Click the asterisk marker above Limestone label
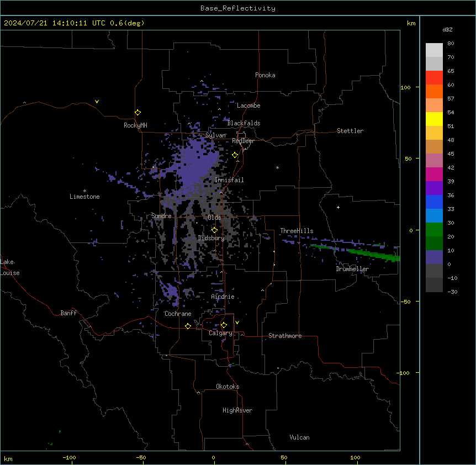This screenshot has height=465, width=476. pyautogui.click(x=84, y=191)
